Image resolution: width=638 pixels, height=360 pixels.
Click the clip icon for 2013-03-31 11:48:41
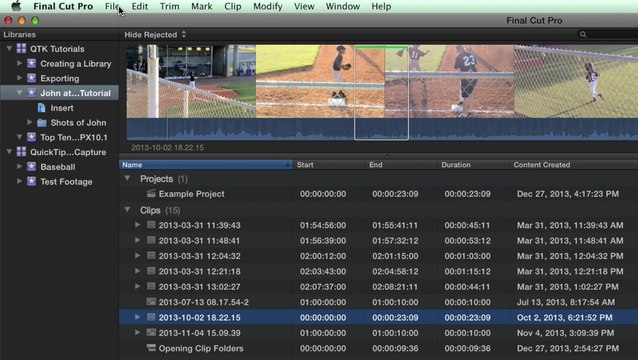click(151, 240)
